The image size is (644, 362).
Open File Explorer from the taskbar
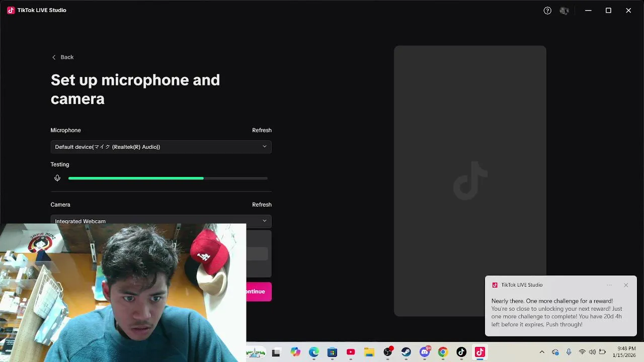(369, 352)
